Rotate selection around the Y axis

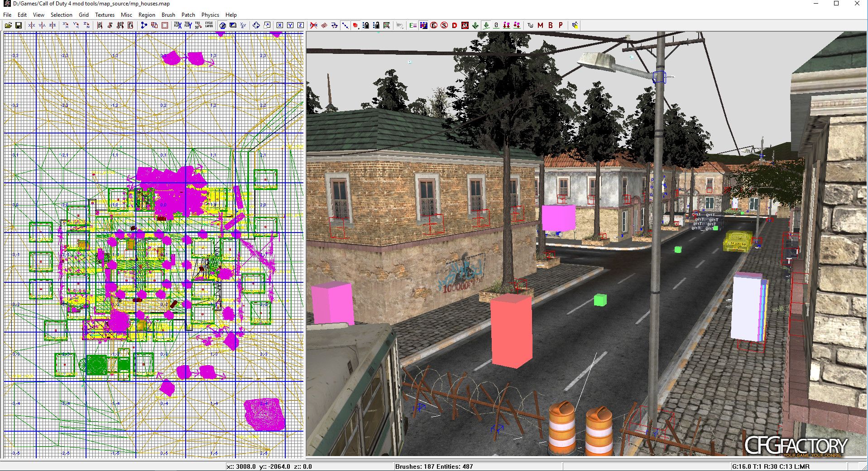(x=76, y=25)
